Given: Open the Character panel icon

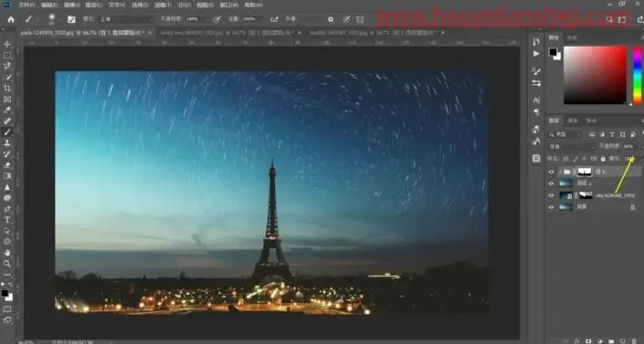Looking at the screenshot, I should (536, 99).
